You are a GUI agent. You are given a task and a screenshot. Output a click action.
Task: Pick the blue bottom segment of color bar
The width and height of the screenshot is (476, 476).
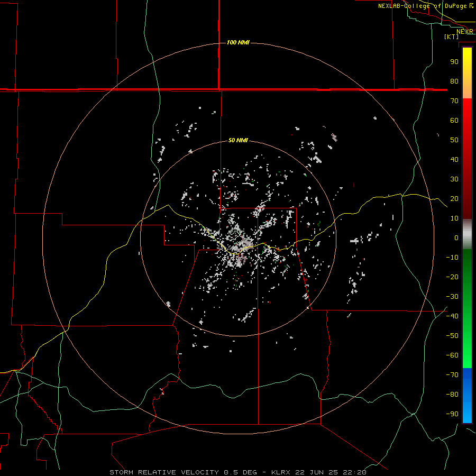[x=467, y=396]
